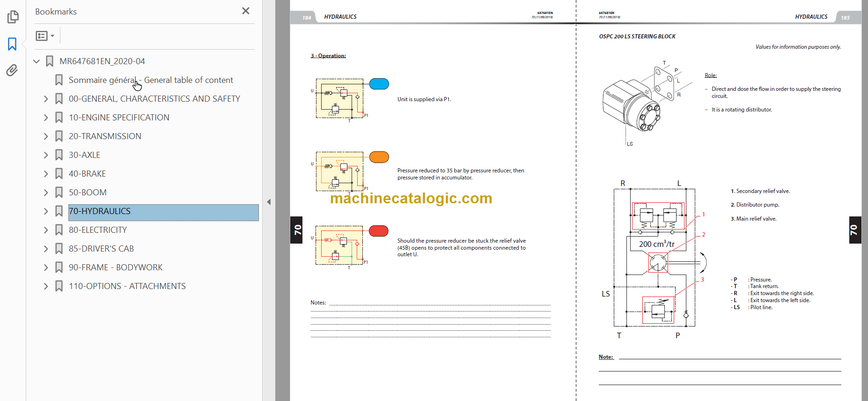This screenshot has width=868, height=401.
Task: Click bookmark icon beside Sommaire général
Action: coord(59,80)
